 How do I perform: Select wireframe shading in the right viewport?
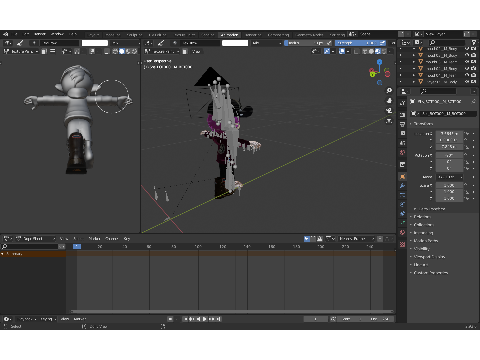coord(365,51)
